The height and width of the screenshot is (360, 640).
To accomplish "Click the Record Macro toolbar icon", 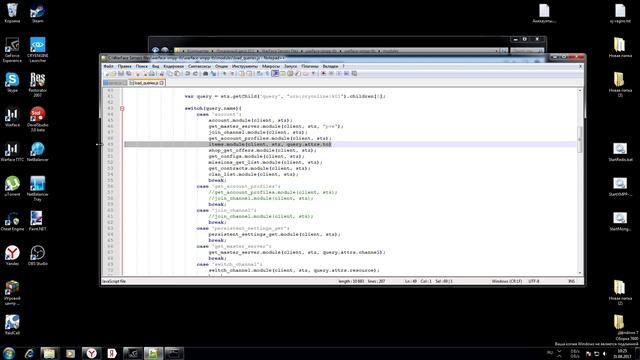I will click(x=324, y=74).
